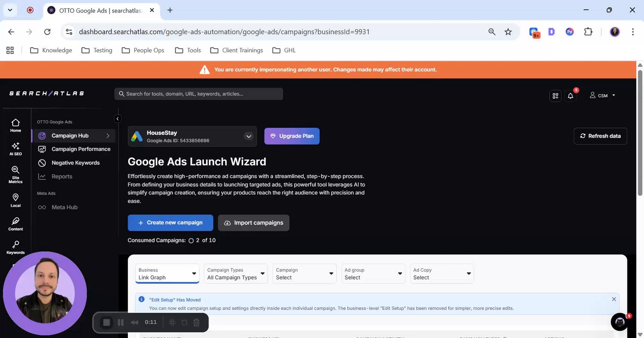Open the Chrome profile avatar

click(x=615, y=32)
